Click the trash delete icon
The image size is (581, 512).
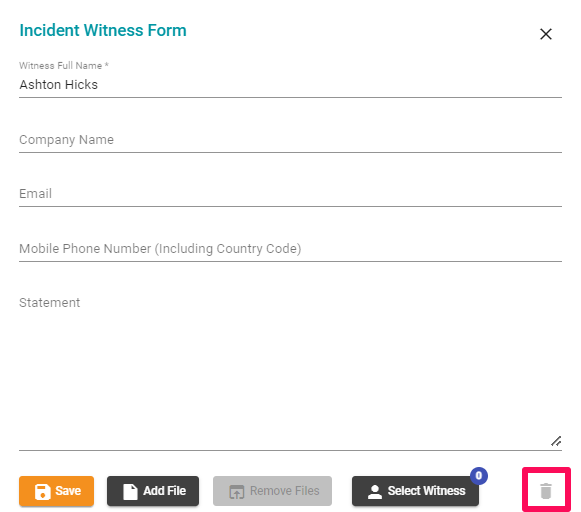tap(546, 491)
